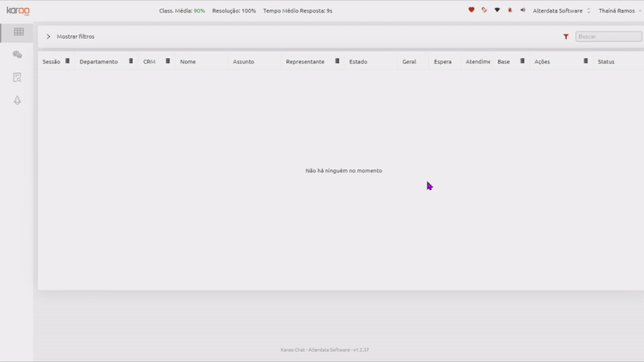Open the chat conversations sidebar icon
Viewport: 644px width, 362px height.
[17, 55]
